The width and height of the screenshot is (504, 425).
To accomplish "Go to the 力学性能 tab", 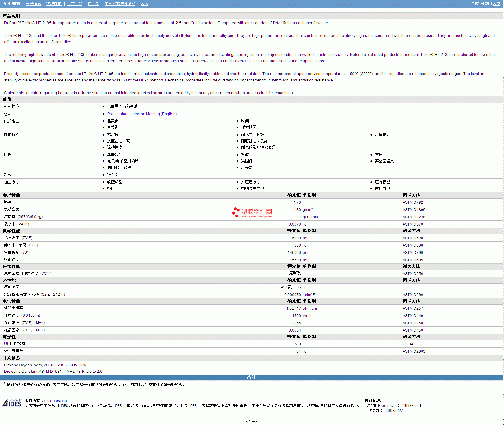I will [75, 4].
